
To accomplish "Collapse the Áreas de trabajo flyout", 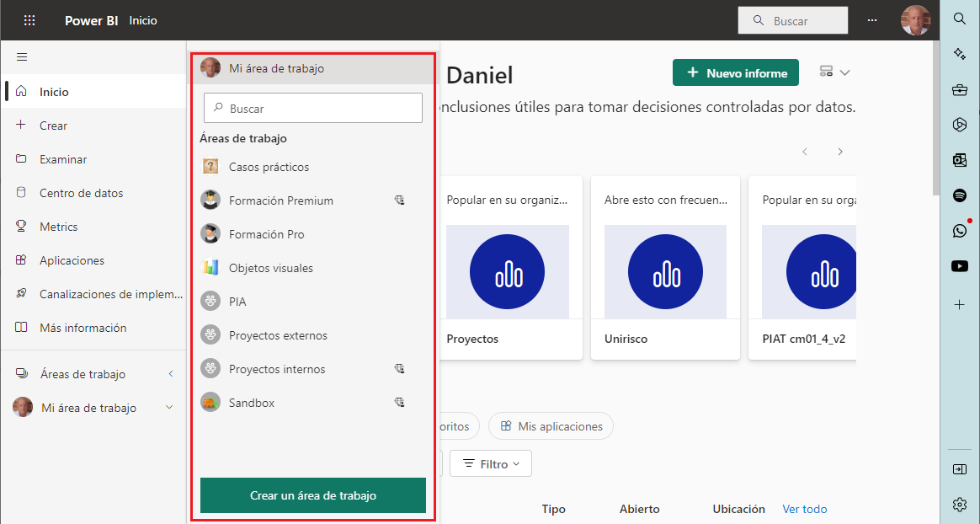I will click(x=171, y=374).
